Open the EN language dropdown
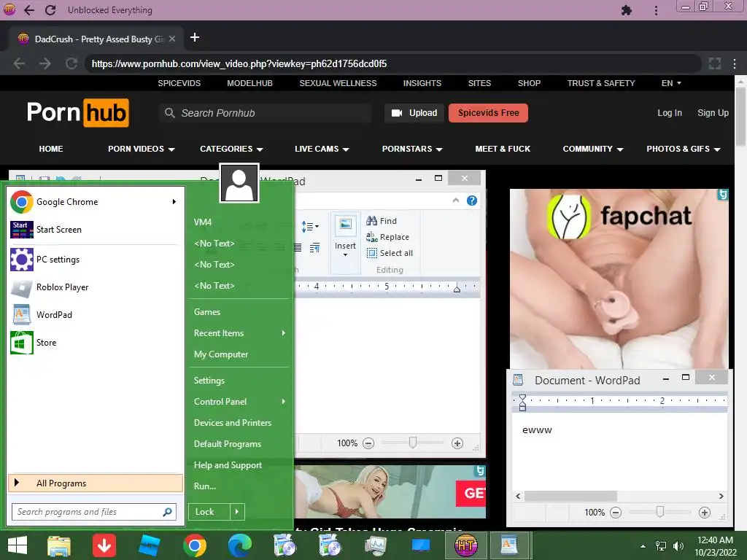 671,83
